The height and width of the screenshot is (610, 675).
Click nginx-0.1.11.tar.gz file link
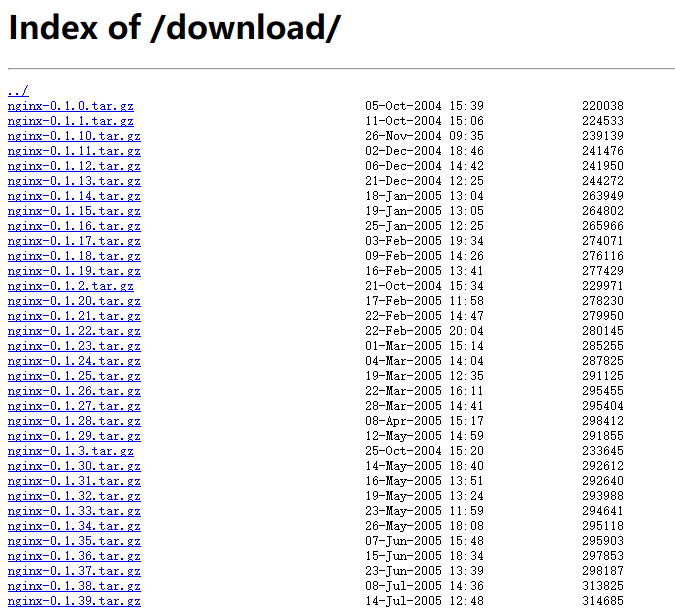(x=74, y=151)
